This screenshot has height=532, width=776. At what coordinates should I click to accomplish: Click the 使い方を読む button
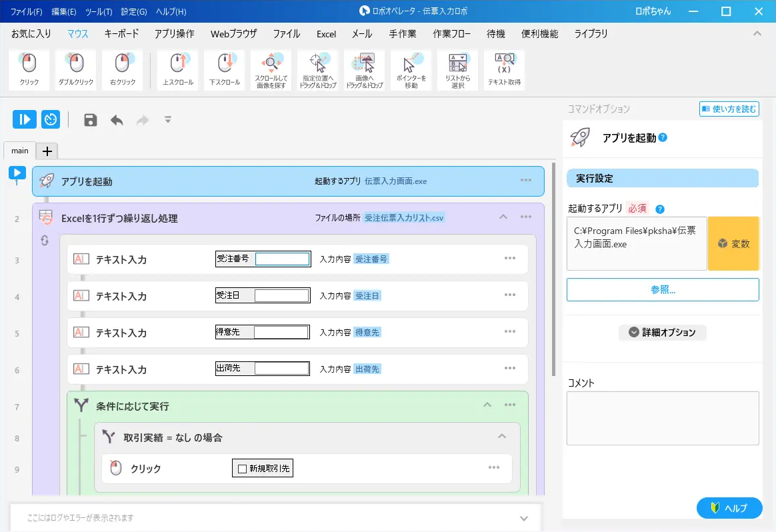[729, 109]
